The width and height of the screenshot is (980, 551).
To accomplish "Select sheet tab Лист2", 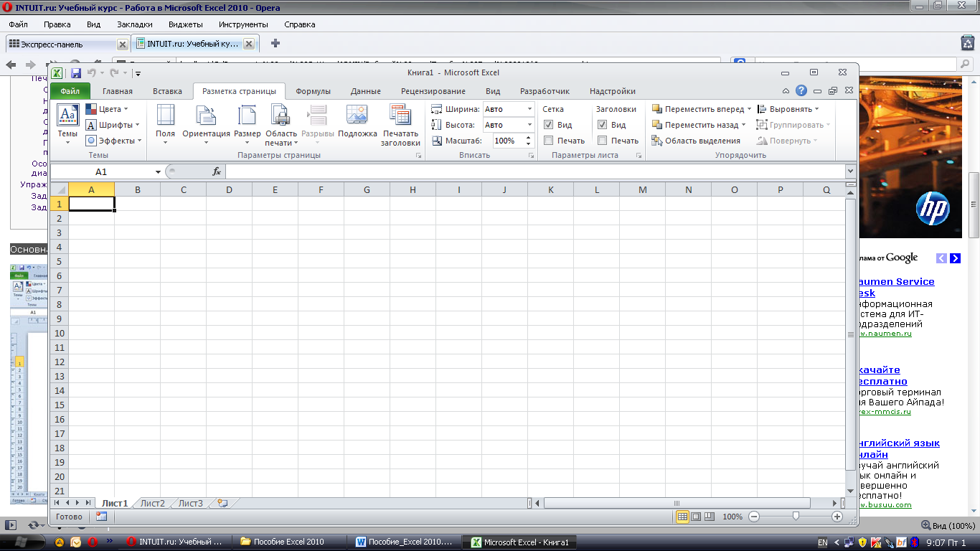I will pyautogui.click(x=153, y=504).
